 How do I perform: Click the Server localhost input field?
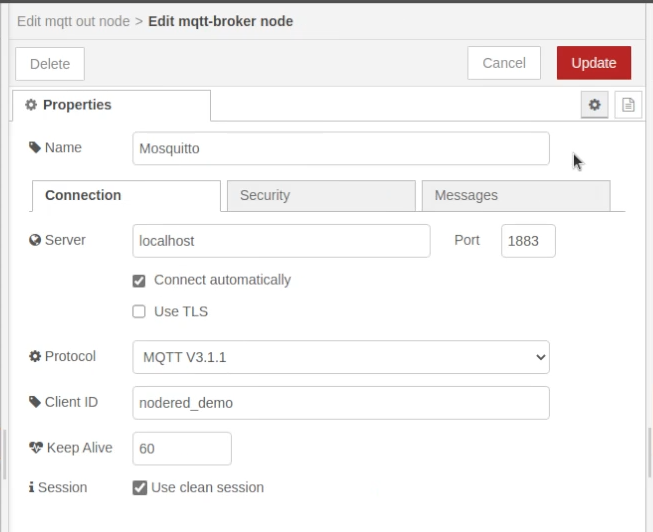coord(281,241)
